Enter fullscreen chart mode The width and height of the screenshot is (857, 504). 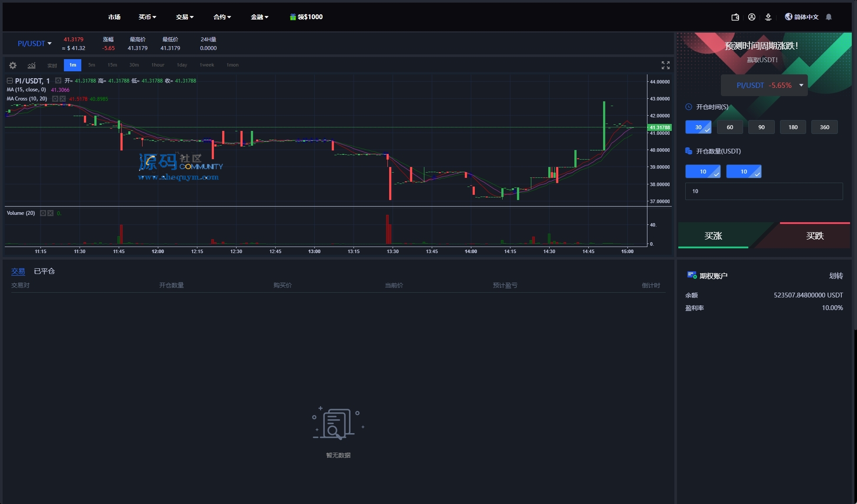click(x=665, y=65)
